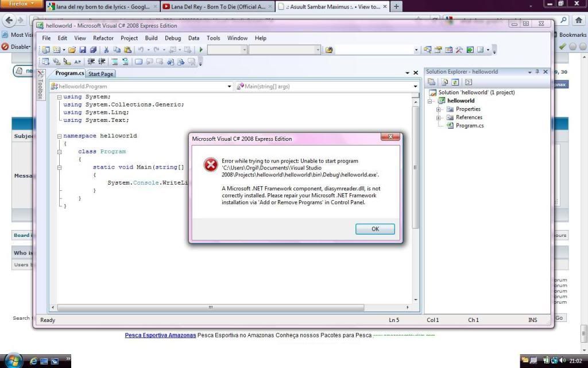588x368 pixels.
Task: Collapse the namespace helloworld code block
Action: coord(59,136)
